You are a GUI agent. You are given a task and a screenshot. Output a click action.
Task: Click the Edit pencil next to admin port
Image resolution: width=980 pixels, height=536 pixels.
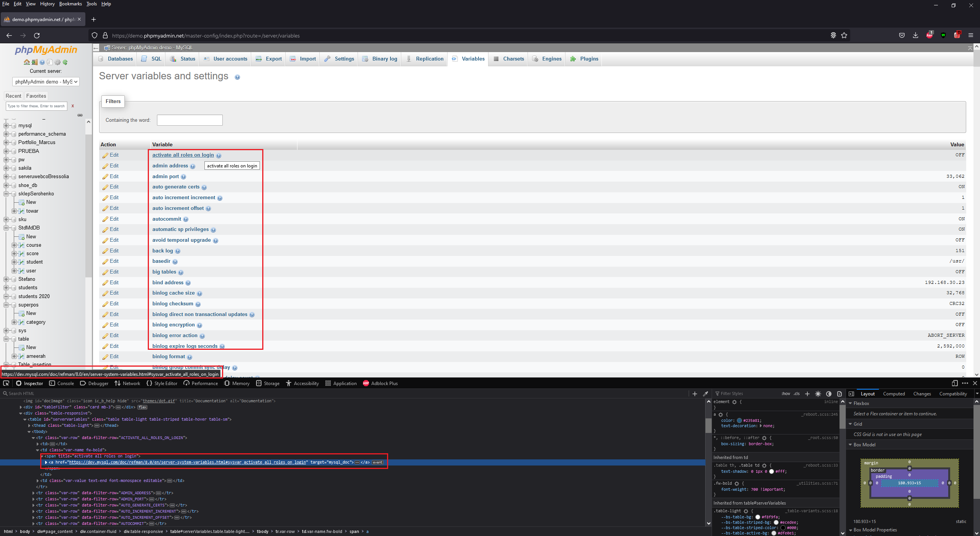coord(110,176)
